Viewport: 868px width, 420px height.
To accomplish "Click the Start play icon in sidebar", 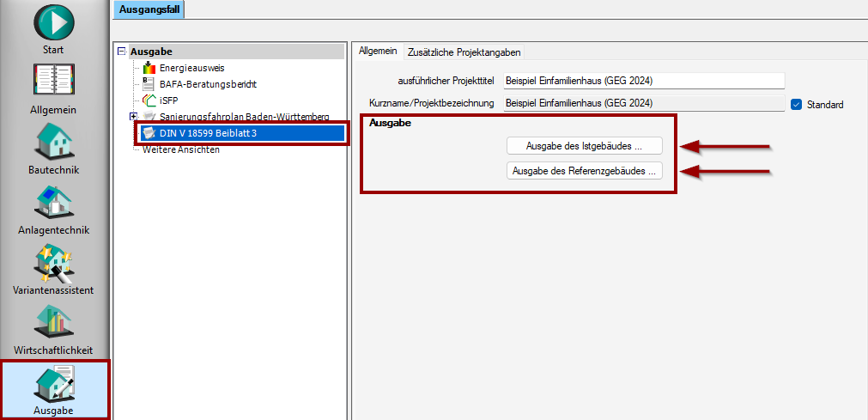I will pos(53,21).
